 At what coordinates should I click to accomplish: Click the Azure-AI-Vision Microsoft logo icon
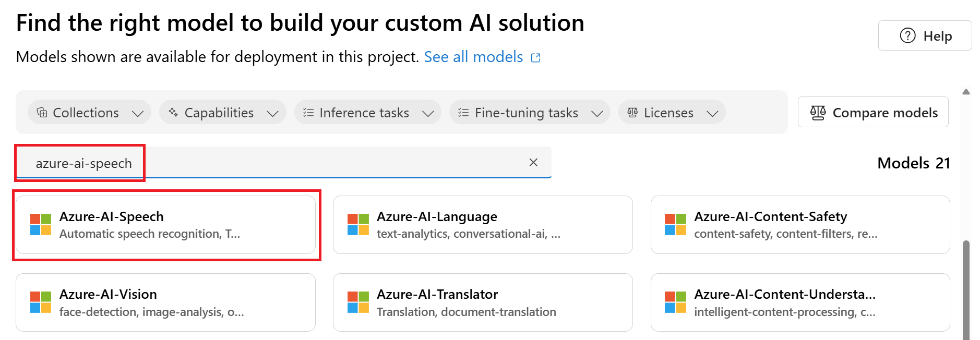click(41, 302)
